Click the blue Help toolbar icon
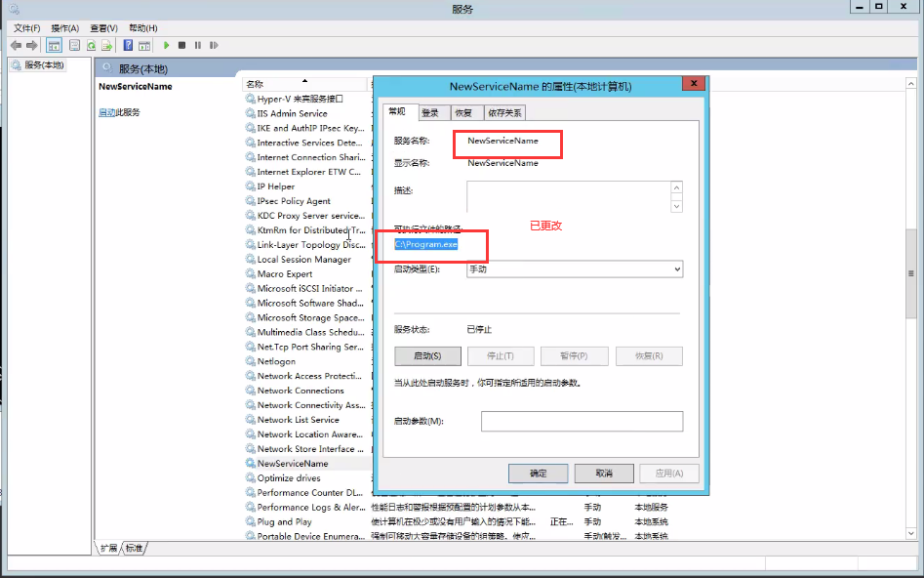 click(128, 45)
